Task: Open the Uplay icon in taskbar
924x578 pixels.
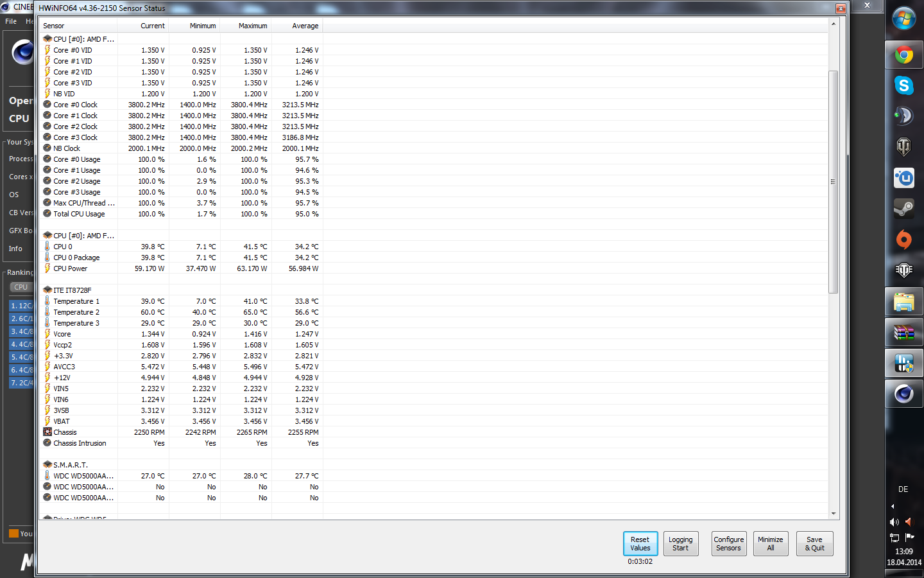Action: point(903,178)
